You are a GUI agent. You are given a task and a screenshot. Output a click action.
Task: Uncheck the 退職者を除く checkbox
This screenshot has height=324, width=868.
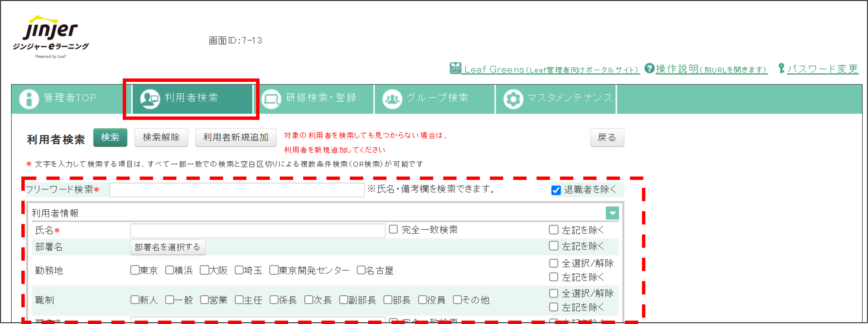(556, 190)
